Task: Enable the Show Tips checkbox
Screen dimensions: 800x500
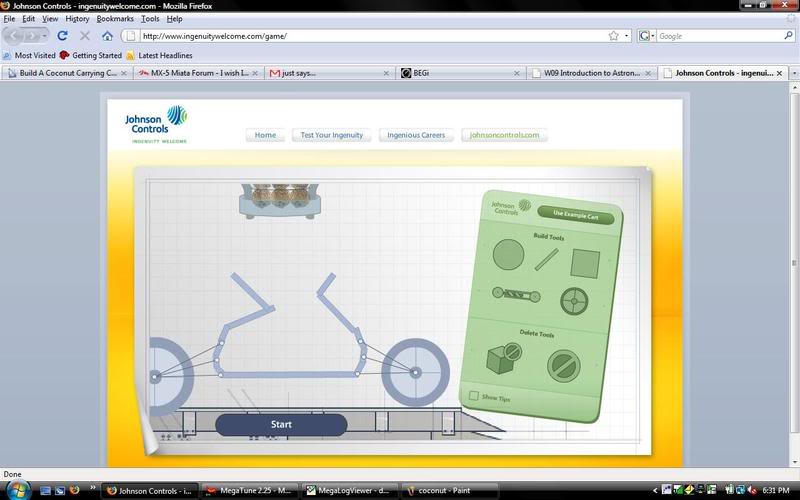Action: (x=473, y=395)
